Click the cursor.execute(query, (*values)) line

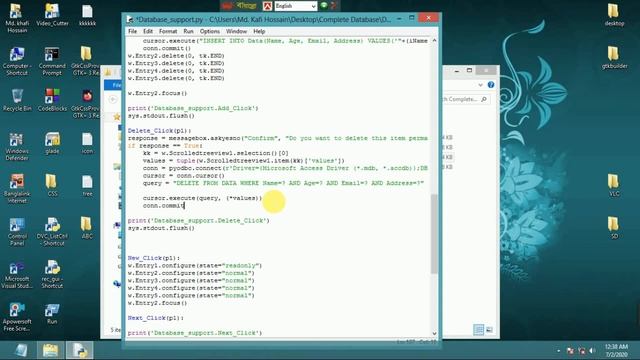tap(202, 198)
